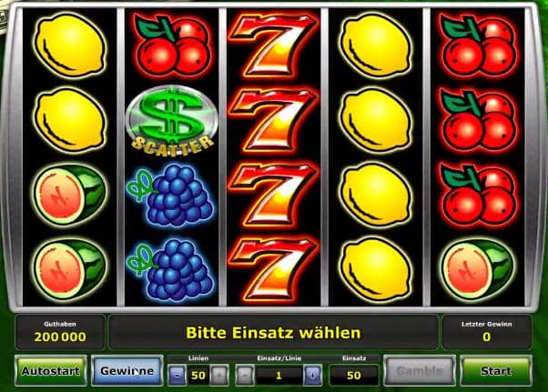Viewport: 548px width, 392px height.
Task: Open the Gewinne paytable
Action: 127,371
